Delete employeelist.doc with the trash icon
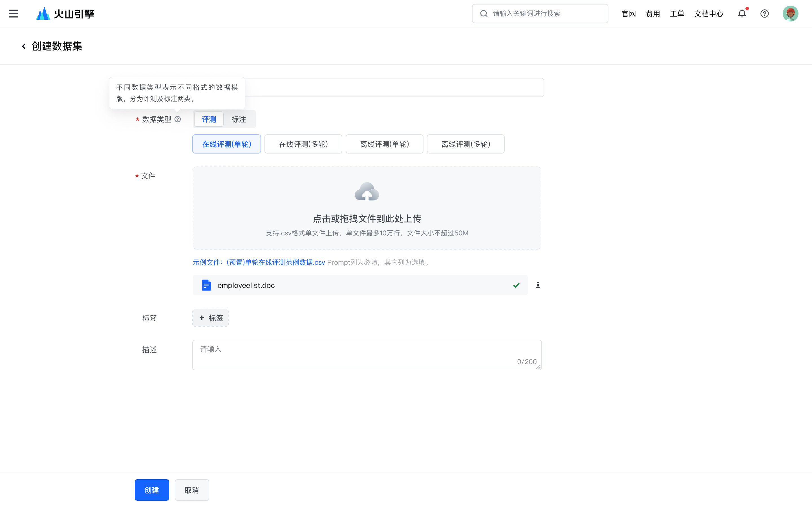Viewport: 812px width, 508px height. (x=538, y=285)
